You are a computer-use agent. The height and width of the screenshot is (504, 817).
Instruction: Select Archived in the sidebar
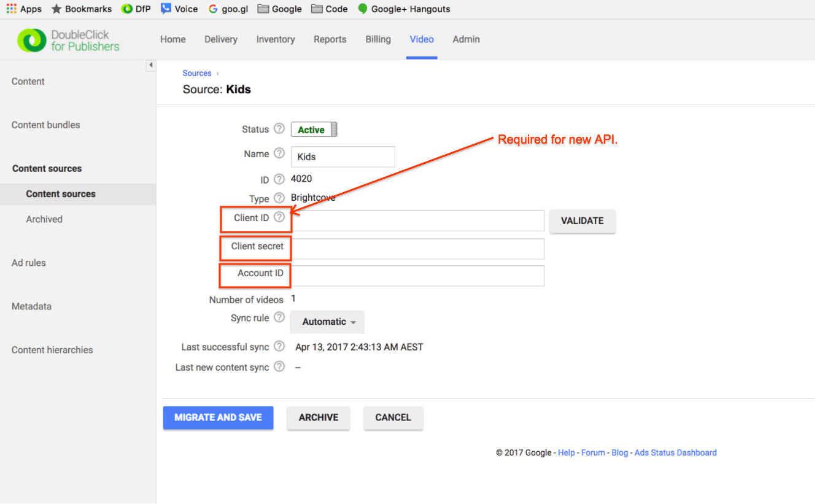coord(44,219)
